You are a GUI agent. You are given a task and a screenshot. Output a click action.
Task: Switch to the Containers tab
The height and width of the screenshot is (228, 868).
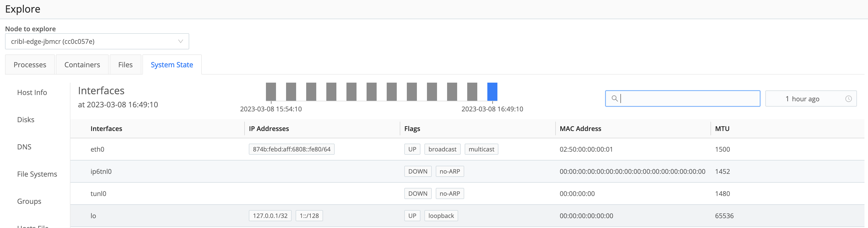coord(82,64)
